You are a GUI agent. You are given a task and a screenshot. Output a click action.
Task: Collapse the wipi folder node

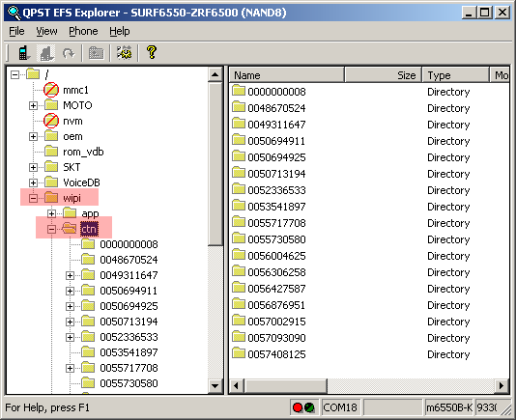click(33, 198)
